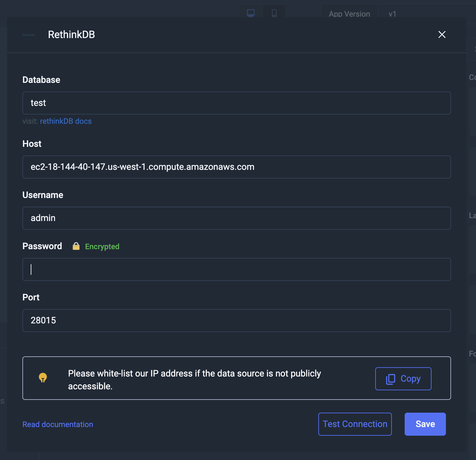Screen dimensions: 476x460
Task: Click the App Version label
Action: click(349, 14)
